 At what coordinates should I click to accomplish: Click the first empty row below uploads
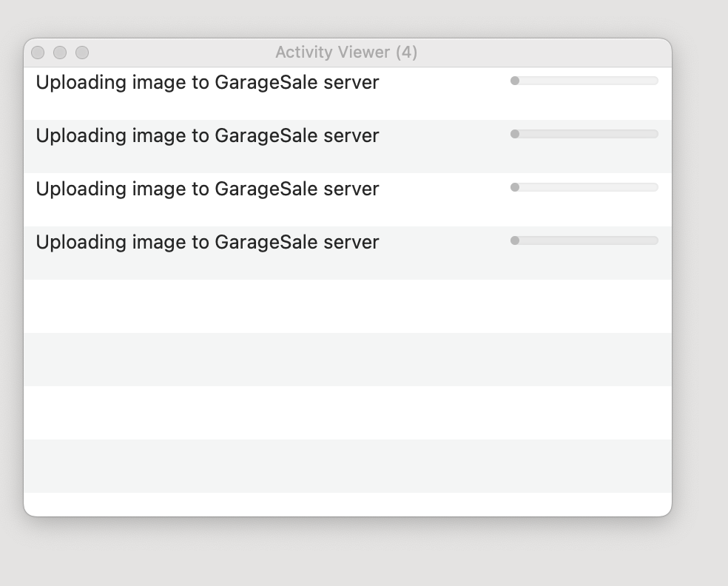tap(347, 306)
